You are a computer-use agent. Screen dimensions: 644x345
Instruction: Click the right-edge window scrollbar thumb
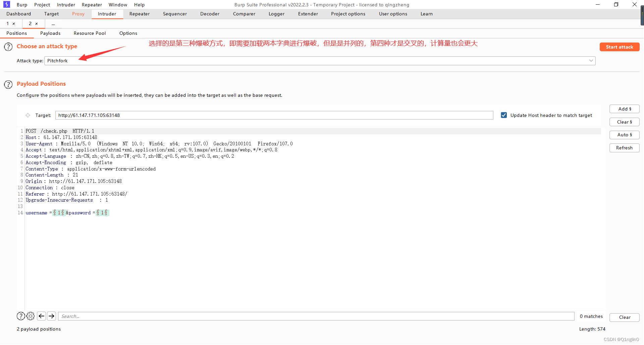coord(642,15)
